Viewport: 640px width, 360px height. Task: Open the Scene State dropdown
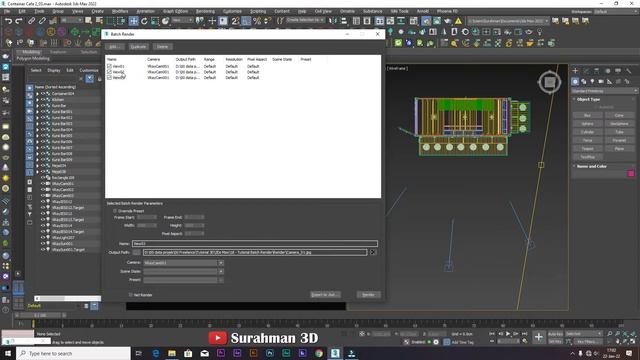221,271
